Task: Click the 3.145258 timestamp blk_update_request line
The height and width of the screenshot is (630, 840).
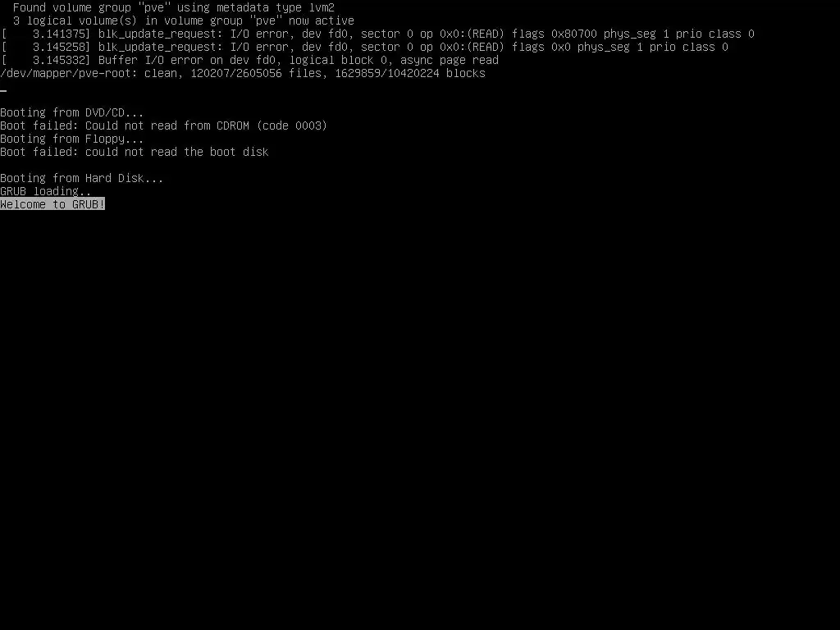Action: click(x=364, y=47)
